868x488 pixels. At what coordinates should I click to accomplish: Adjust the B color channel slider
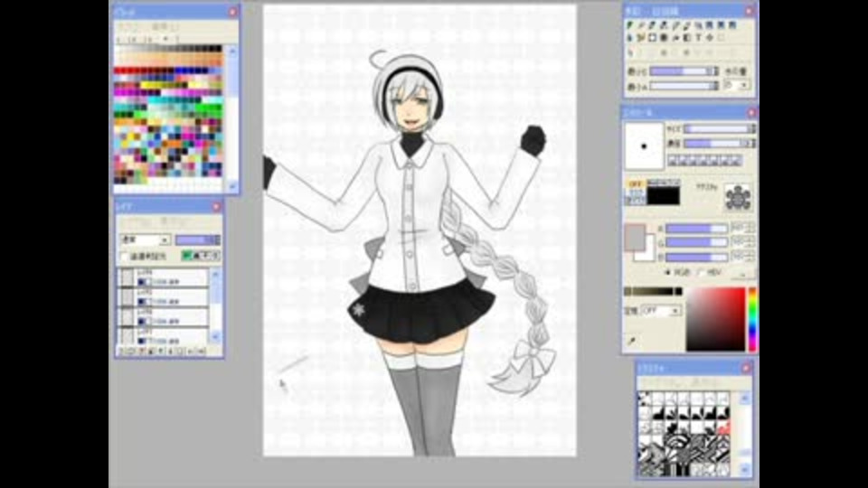click(x=696, y=258)
